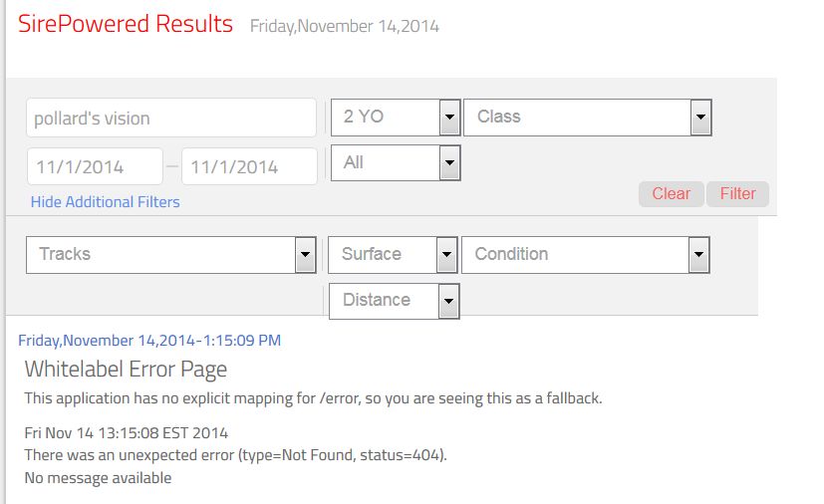The height and width of the screenshot is (504, 824).
Task: Click the start date field
Action: tap(95, 166)
